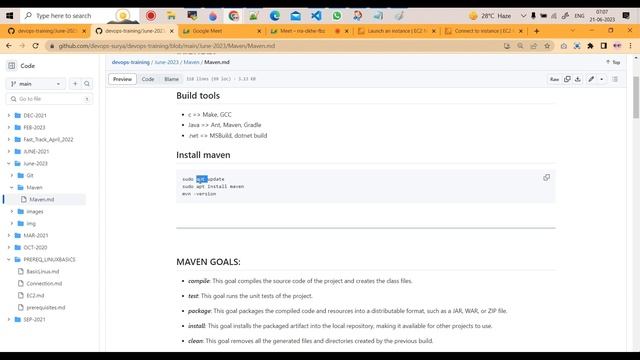
Task: Open the browser extensions puzzle icon
Action: (x=590, y=46)
